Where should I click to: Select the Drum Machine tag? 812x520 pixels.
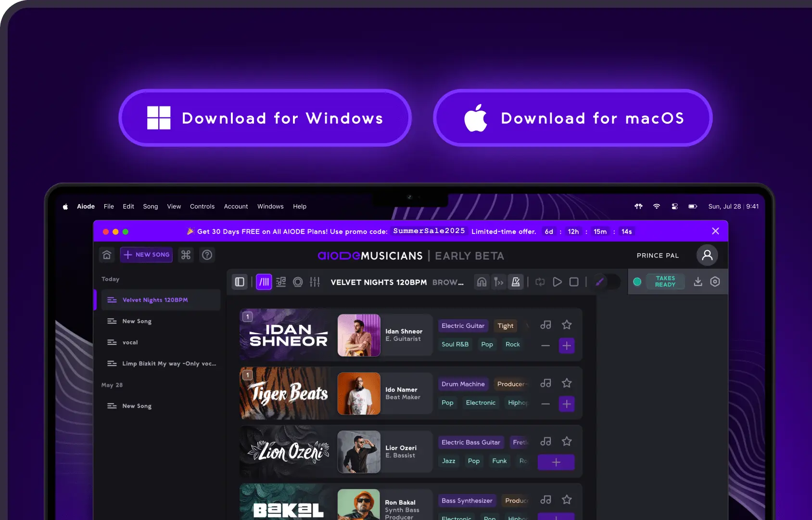coord(463,384)
